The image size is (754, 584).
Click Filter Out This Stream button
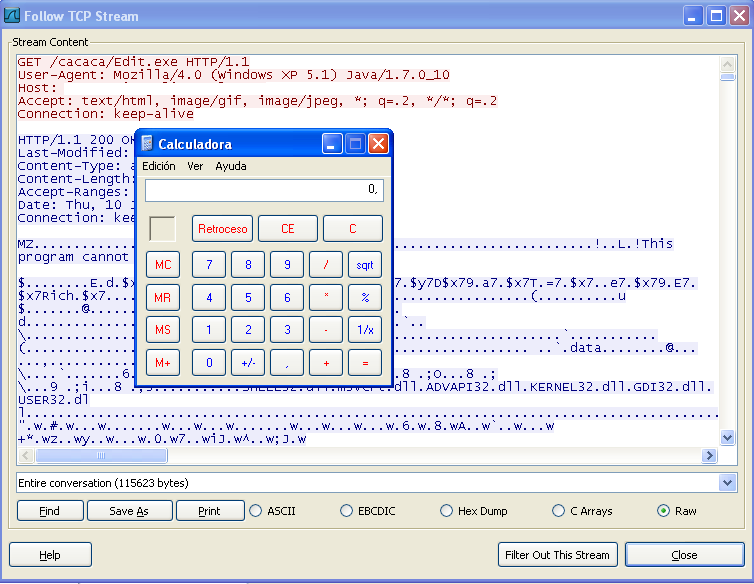click(x=557, y=555)
